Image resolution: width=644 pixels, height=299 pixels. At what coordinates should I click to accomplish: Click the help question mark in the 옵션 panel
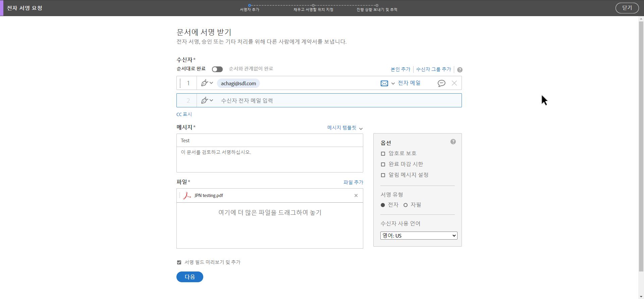(453, 142)
